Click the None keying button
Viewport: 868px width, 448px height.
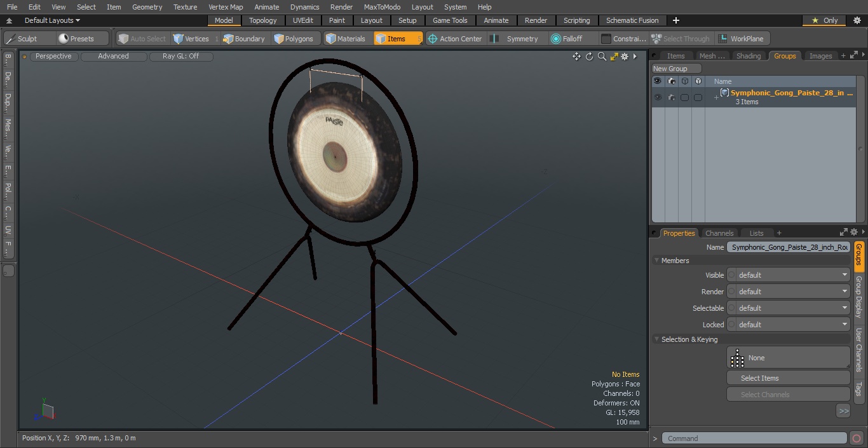tap(788, 358)
